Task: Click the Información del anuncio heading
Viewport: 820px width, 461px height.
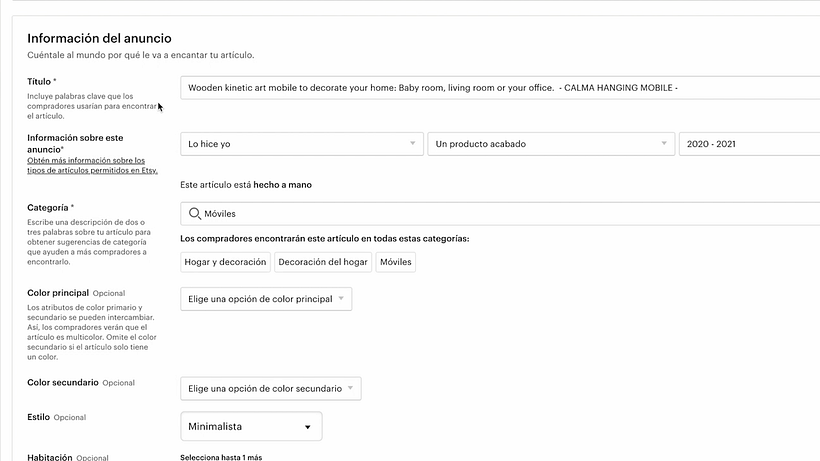Action: click(99, 38)
